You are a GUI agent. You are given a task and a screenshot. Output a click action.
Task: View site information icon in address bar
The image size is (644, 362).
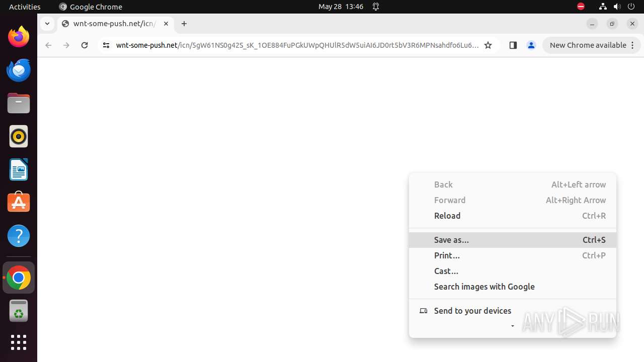pos(106,45)
